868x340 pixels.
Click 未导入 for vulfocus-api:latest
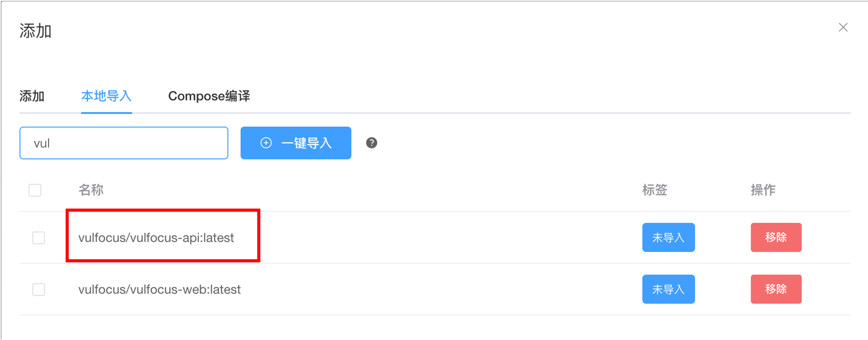tap(668, 238)
